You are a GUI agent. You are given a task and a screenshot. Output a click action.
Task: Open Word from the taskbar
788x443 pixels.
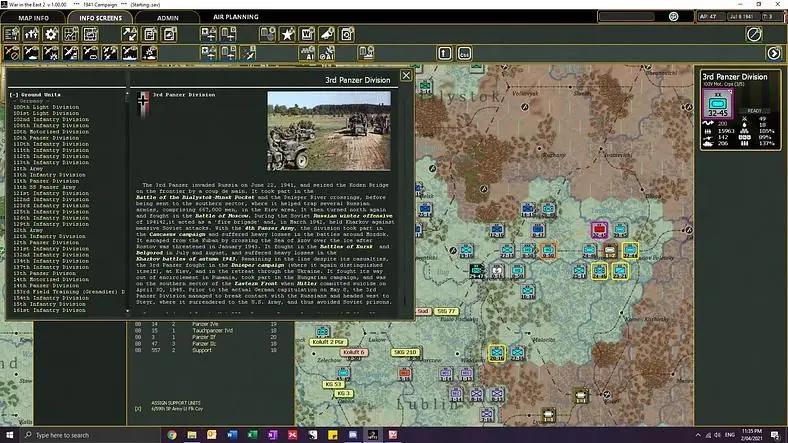tap(232, 435)
